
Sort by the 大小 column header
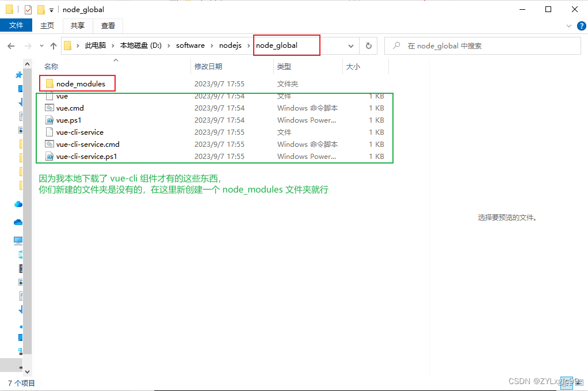pos(353,66)
